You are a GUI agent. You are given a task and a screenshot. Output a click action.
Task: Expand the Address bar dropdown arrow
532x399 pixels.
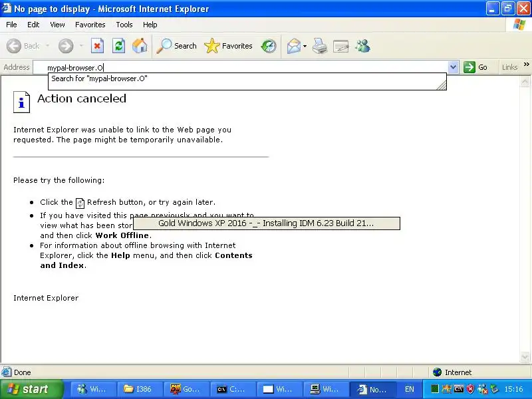454,67
